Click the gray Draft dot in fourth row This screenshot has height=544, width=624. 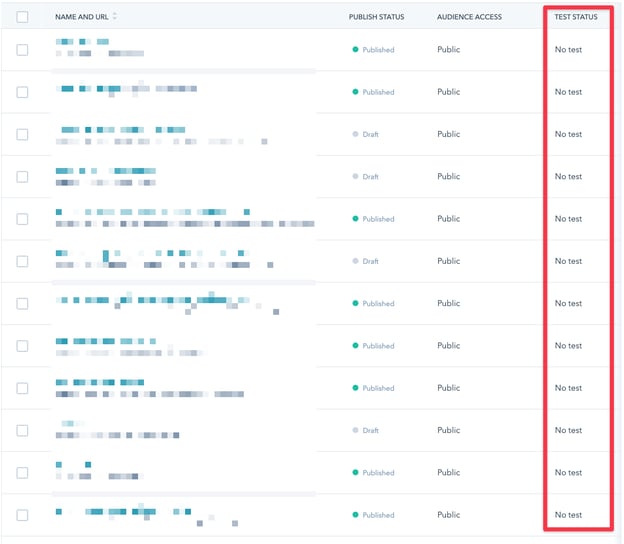355,177
